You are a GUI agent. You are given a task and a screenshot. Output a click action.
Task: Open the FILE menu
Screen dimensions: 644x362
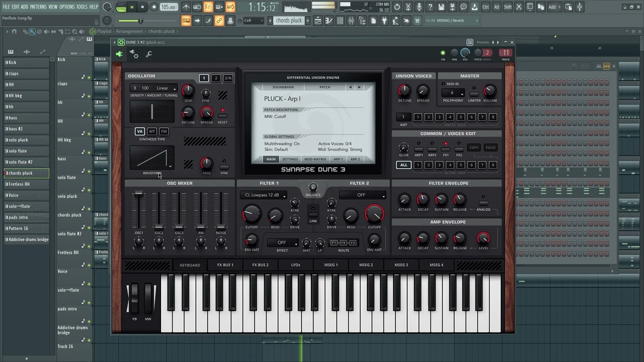(6, 7)
